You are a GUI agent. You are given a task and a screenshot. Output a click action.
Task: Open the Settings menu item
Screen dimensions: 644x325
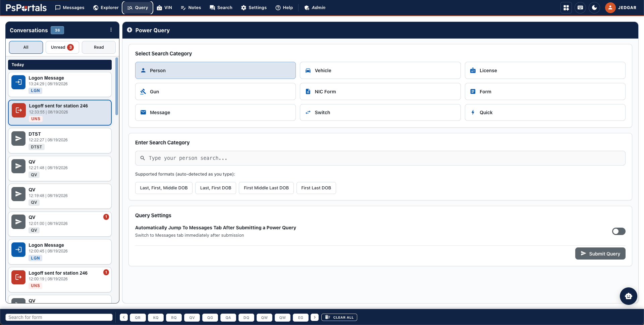click(254, 8)
